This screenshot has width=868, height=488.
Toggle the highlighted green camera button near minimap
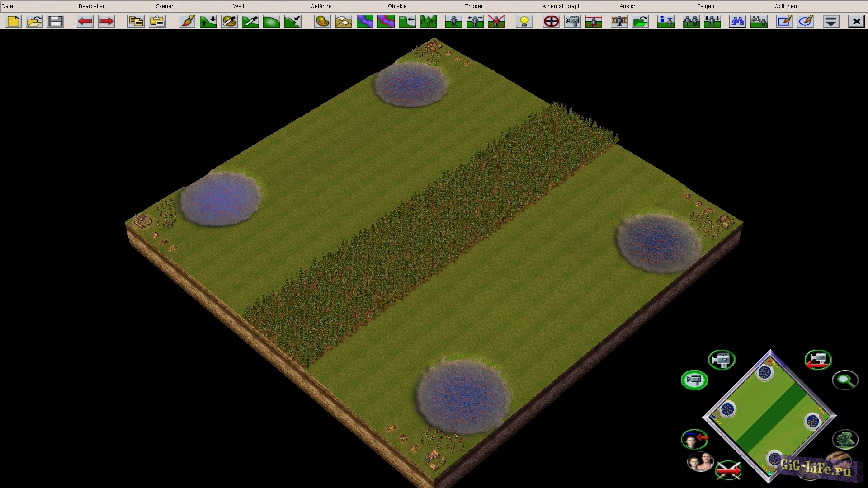(694, 380)
